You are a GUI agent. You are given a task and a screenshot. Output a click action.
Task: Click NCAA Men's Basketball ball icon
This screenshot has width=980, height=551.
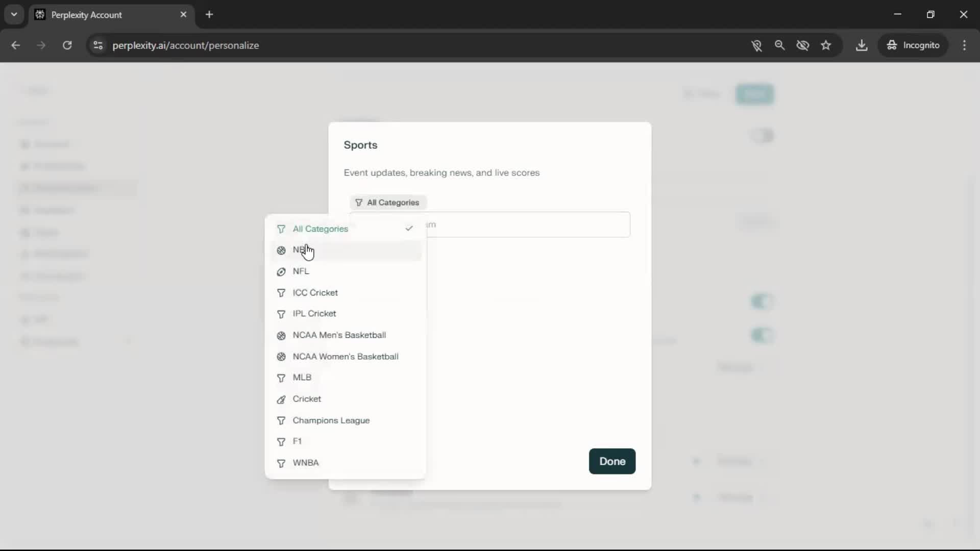(x=281, y=336)
